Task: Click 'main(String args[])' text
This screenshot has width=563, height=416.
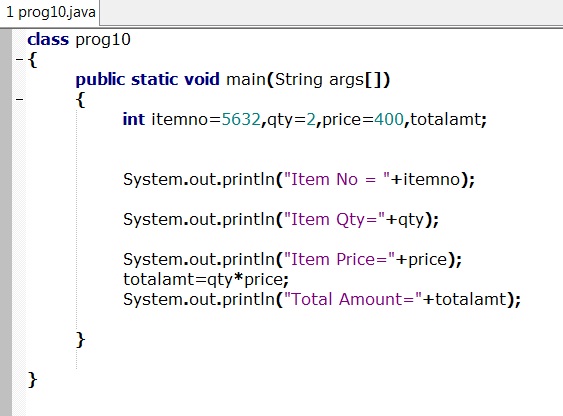Action: click(x=308, y=80)
